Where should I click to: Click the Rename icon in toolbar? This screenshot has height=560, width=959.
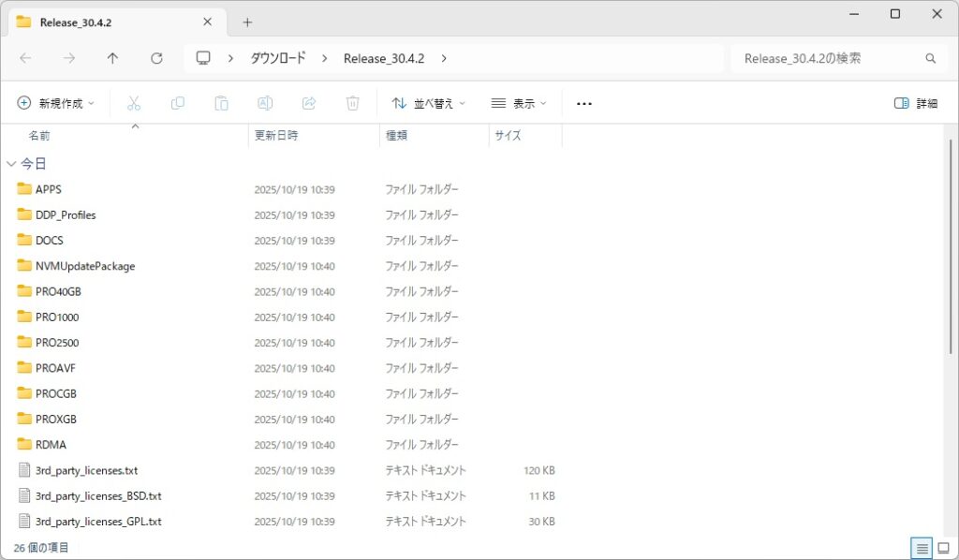pyautogui.click(x=265, y=103)
